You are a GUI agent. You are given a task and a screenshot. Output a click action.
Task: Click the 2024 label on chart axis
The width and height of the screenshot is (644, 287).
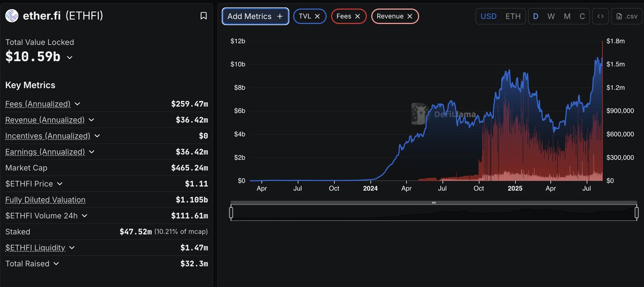[x=370, y=189]
